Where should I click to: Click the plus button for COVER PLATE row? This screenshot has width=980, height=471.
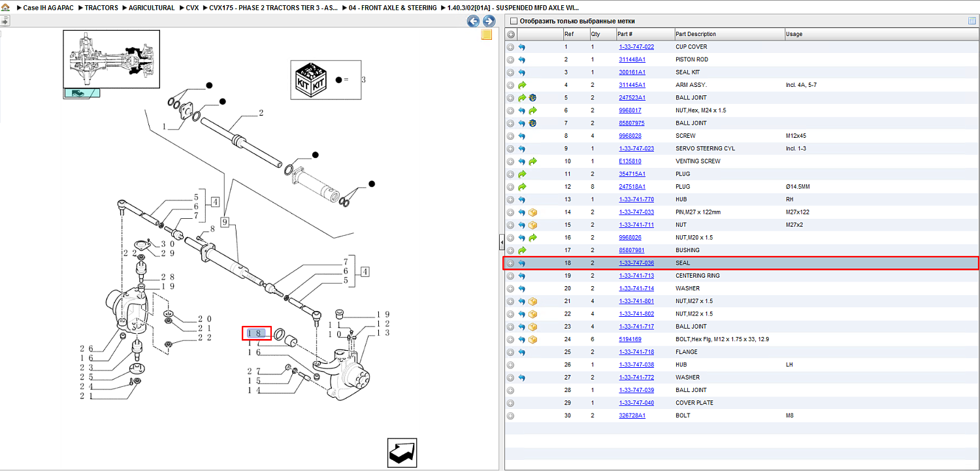511,403
